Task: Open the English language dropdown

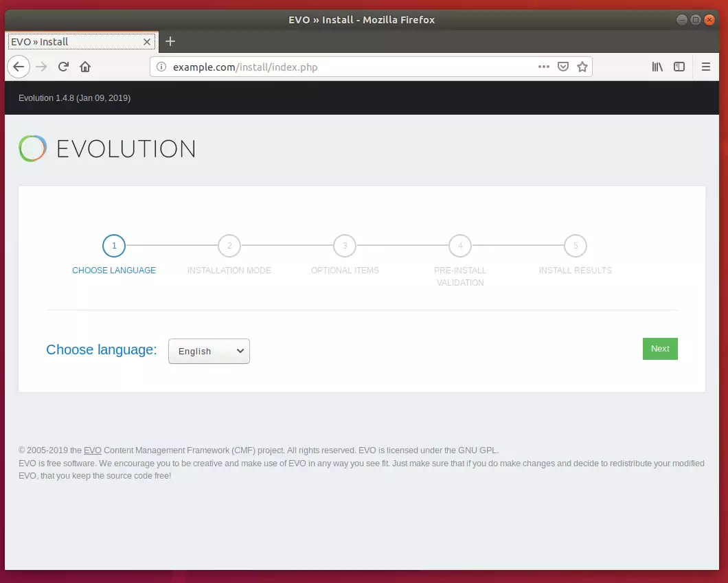Action: click(x=209, y=352)
